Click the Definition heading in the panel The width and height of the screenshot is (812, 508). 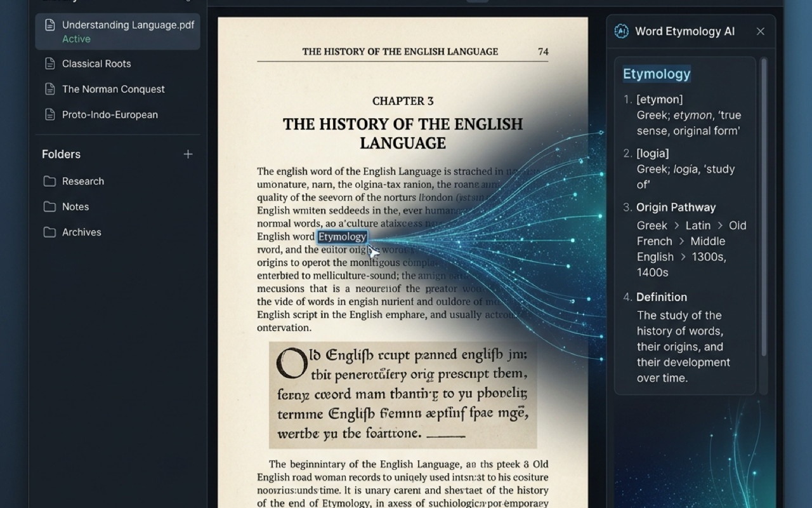662,297
